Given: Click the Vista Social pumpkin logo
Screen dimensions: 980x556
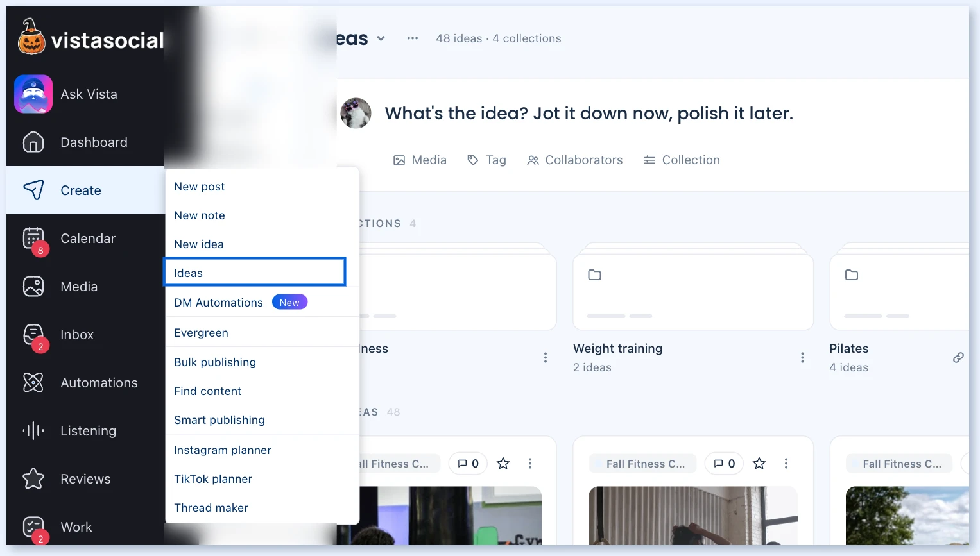Looking at the screenshot, I should [31, 37].
